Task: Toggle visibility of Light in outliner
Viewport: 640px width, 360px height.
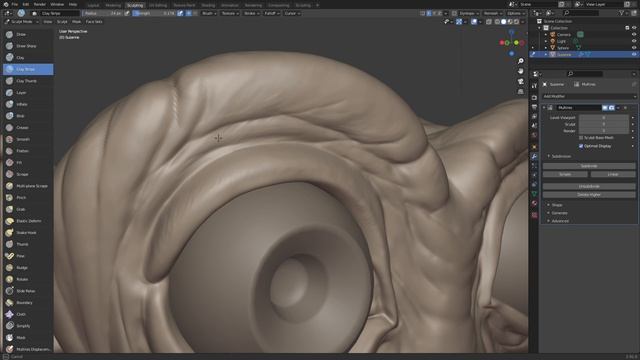Action: pyautogui.click(x=634, y=41)
